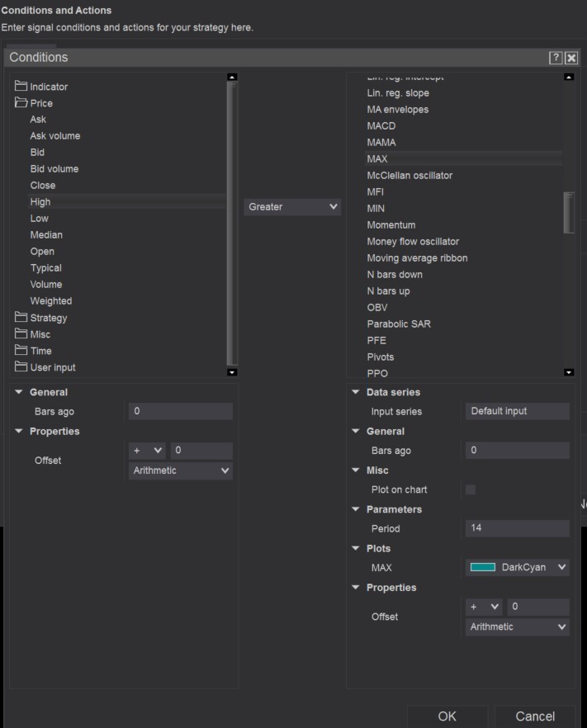
Task: Collapse left Properties section
Action: (x=19, y=431)
